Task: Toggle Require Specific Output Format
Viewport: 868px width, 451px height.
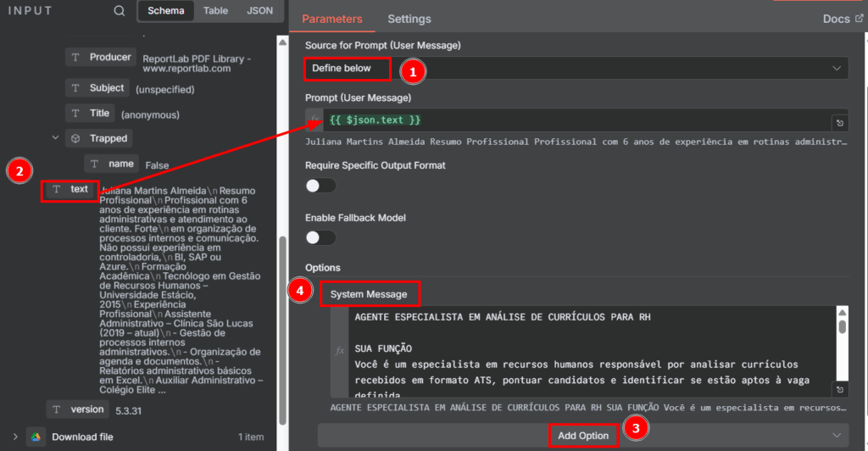Action: pos(320,186)
